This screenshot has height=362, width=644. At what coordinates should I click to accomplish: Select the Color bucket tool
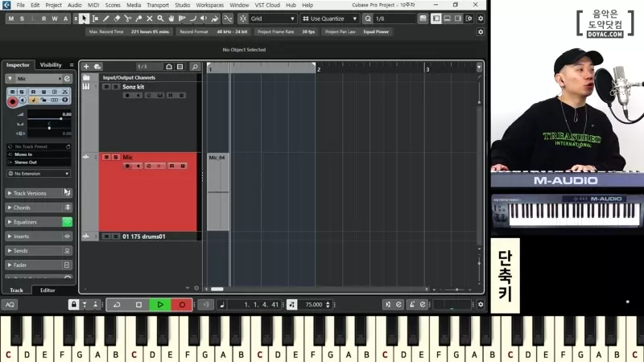click(x=215, y=19)
